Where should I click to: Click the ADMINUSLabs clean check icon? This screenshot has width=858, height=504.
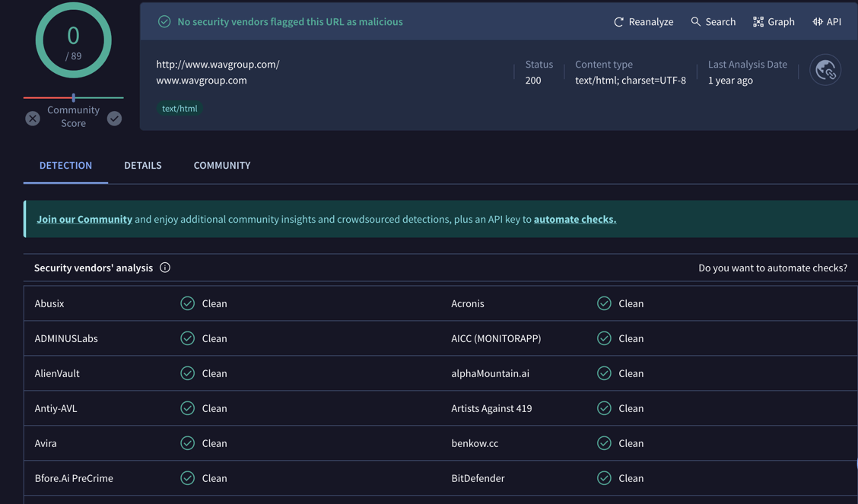pos(188,338)
